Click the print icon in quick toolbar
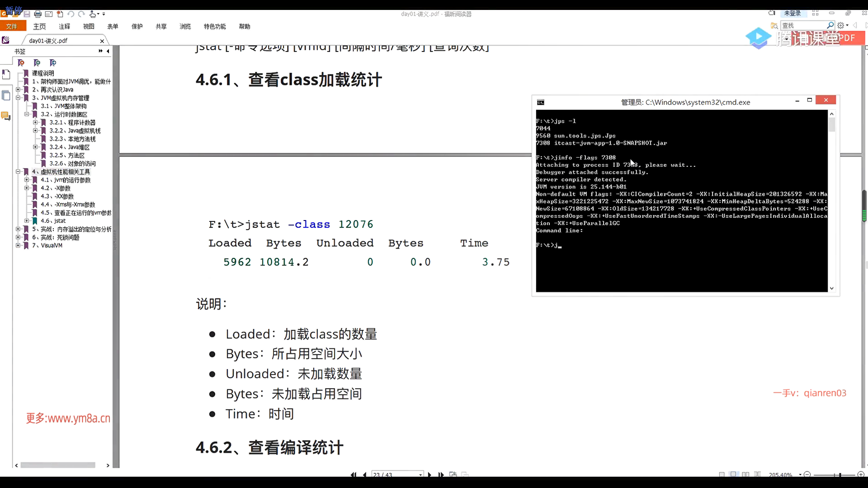868x488 pixels. (38, 14)
